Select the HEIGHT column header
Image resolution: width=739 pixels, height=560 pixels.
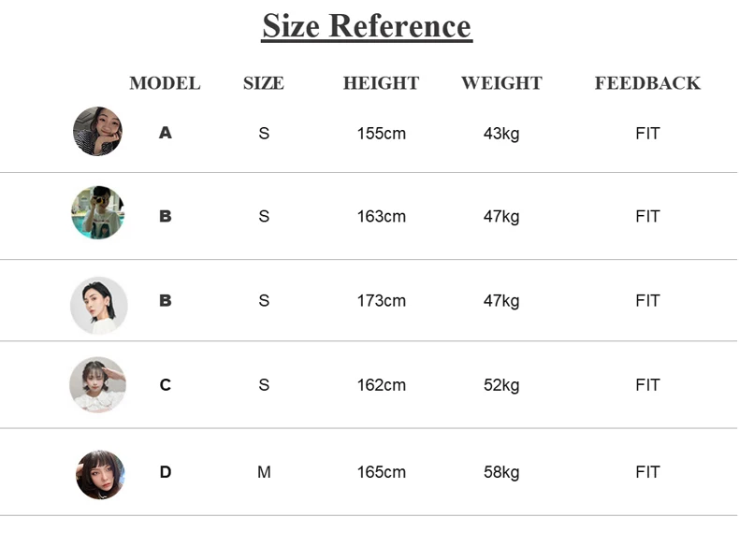tap(381, 83)
